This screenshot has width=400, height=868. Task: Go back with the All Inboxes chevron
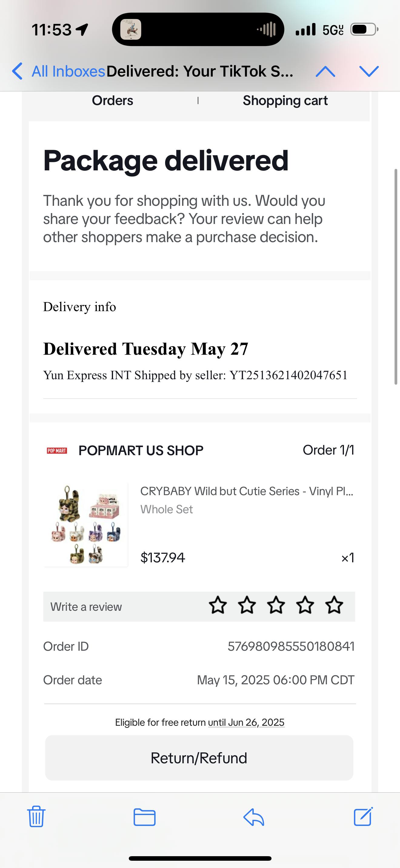(18, 71)
